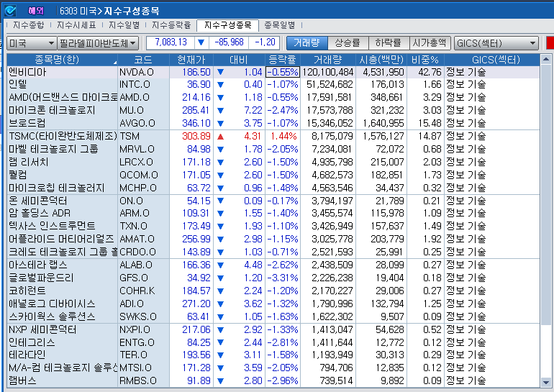Screen dimensions: 554x392
Task: Select the 하락률 sort button
Action: [389, 43]
